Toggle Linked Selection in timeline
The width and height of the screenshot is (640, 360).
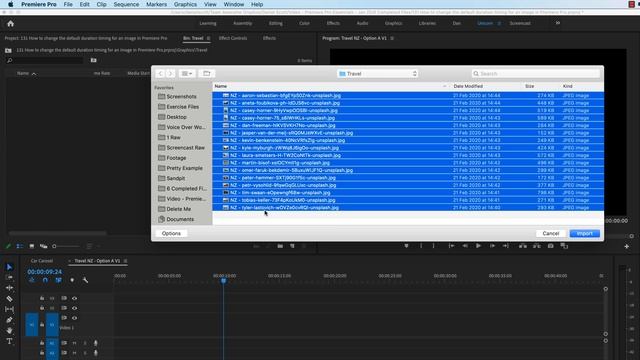pyautogui.click(x=58, y=280)
